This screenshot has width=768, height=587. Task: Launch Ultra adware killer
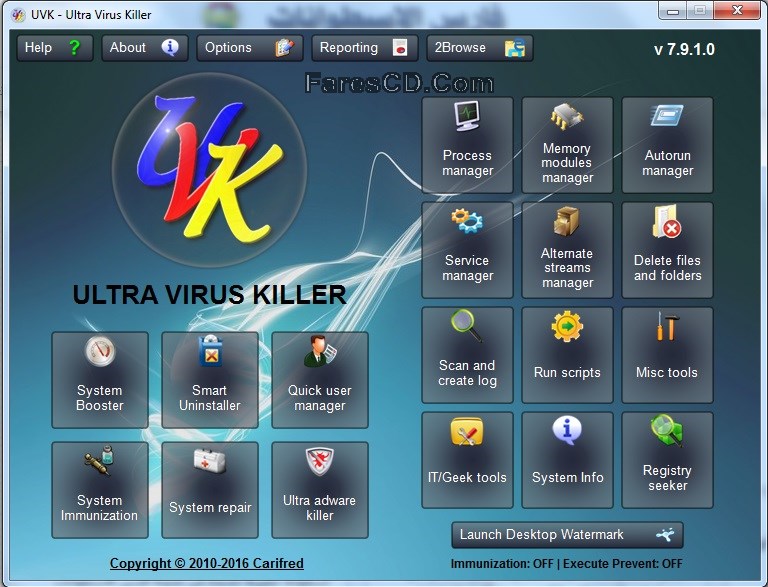320,490
